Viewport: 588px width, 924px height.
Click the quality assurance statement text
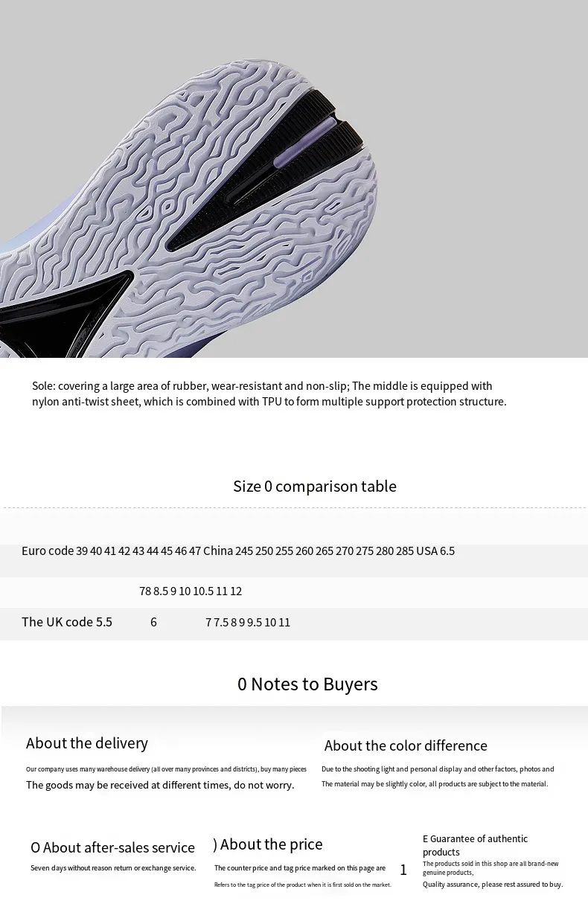493,885
